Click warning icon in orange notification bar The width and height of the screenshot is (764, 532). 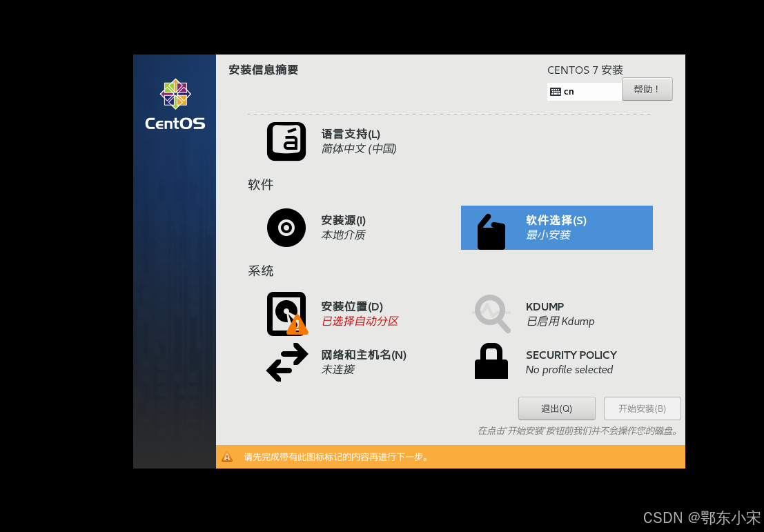point(227,457)
